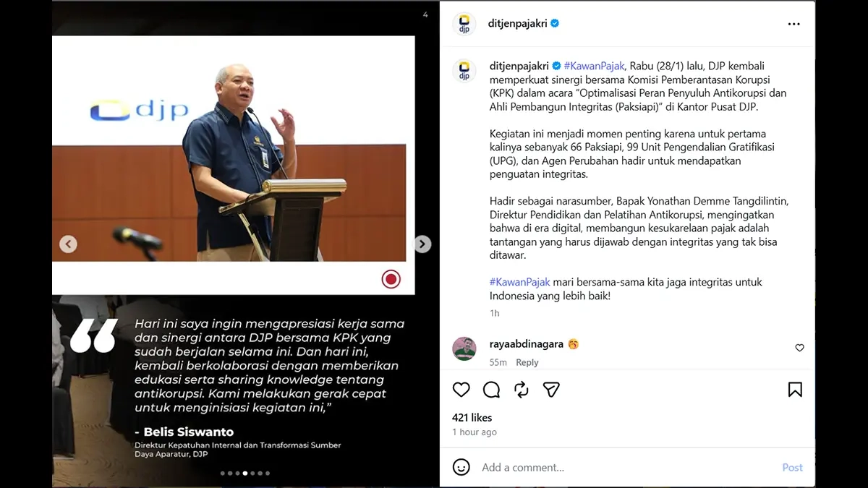This screenshot has height=488, width=868.
Task: Open the three-dot more options menu
Action: [x=794, y=24]
